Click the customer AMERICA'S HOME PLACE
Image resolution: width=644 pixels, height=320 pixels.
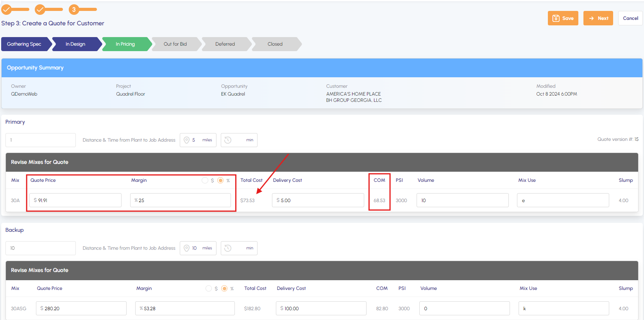(x=354, y=94)
